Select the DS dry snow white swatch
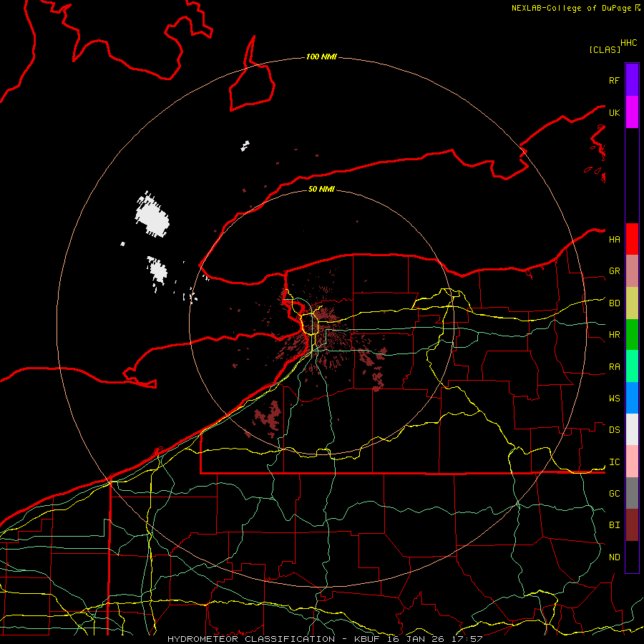This screenshot has width=644, height=644. click(632, 429)
